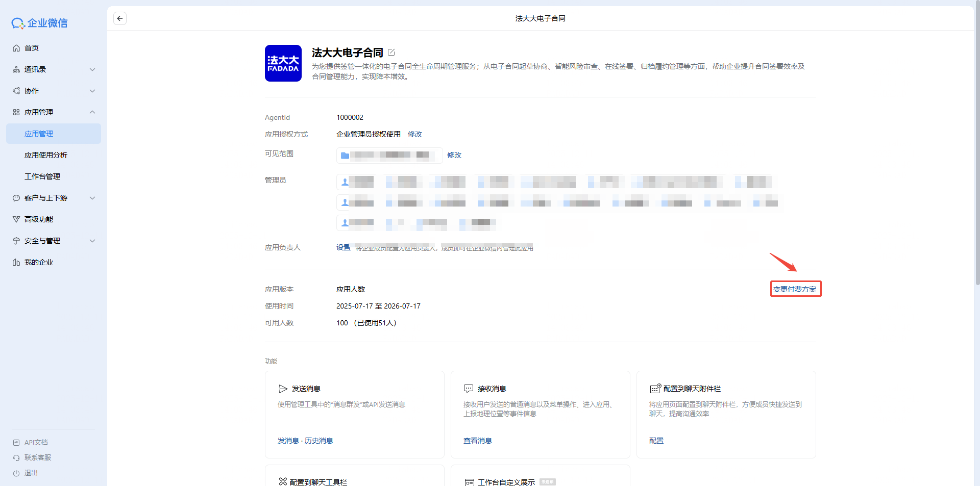Screen dimensions: 980x486
Task: Expand the 安全与管理 chevron
Action: tap(92, 241)
